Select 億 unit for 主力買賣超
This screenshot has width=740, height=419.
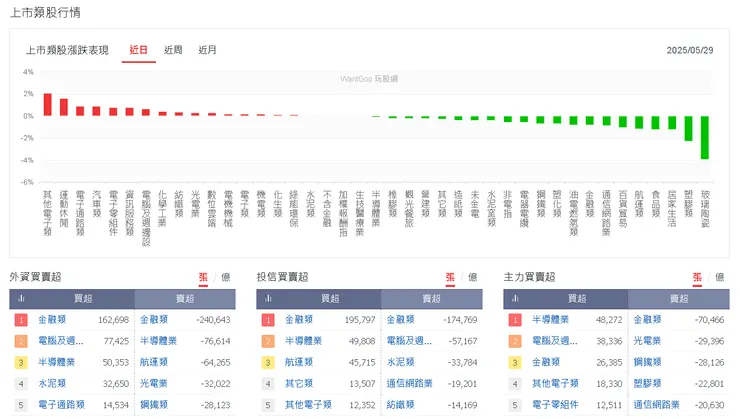[720, 277]
